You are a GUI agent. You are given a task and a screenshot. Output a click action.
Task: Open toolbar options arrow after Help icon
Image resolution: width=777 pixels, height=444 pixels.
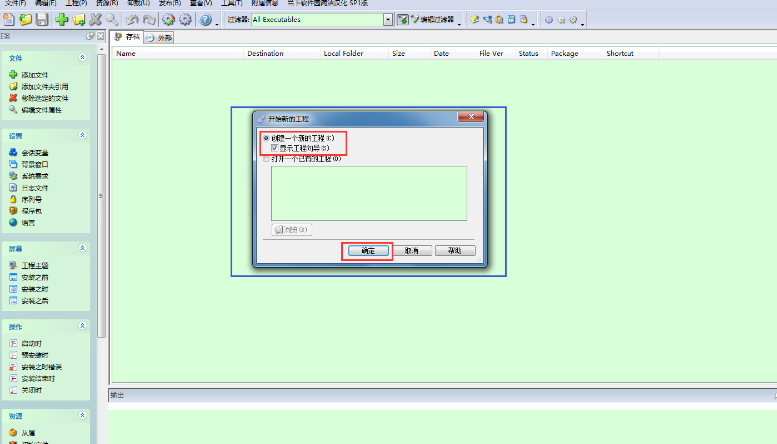tap(217, 22)
